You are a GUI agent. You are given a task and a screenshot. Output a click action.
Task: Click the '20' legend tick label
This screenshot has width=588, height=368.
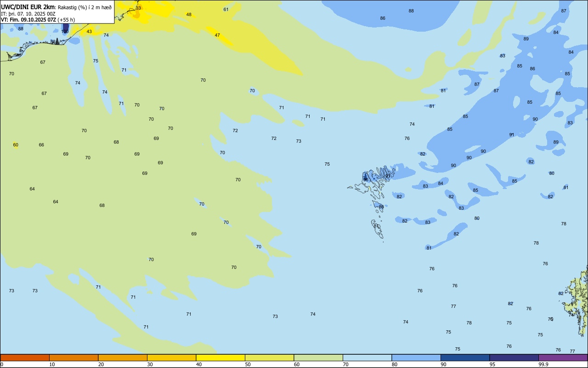coord(101,364)
